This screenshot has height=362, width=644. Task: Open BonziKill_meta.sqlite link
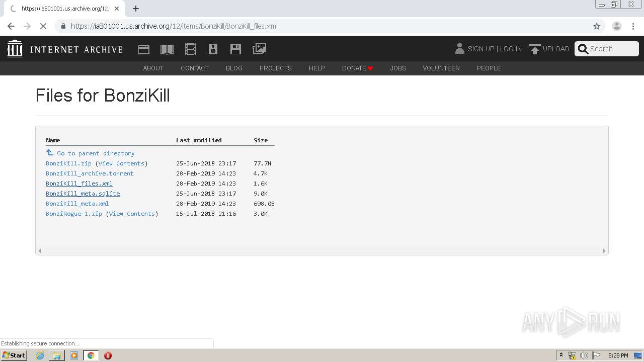coord(83,194)
